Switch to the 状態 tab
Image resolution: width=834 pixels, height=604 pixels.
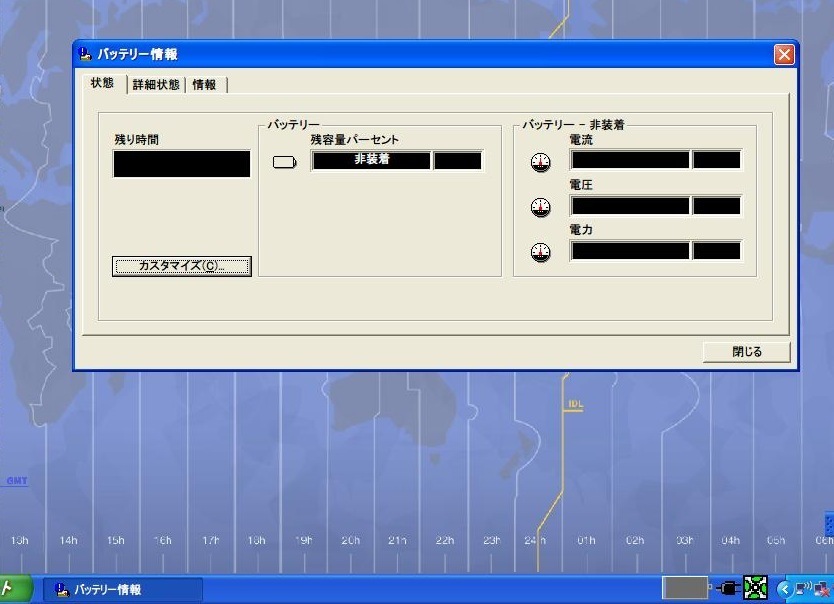pyautogui.click(x=102, y=84)
